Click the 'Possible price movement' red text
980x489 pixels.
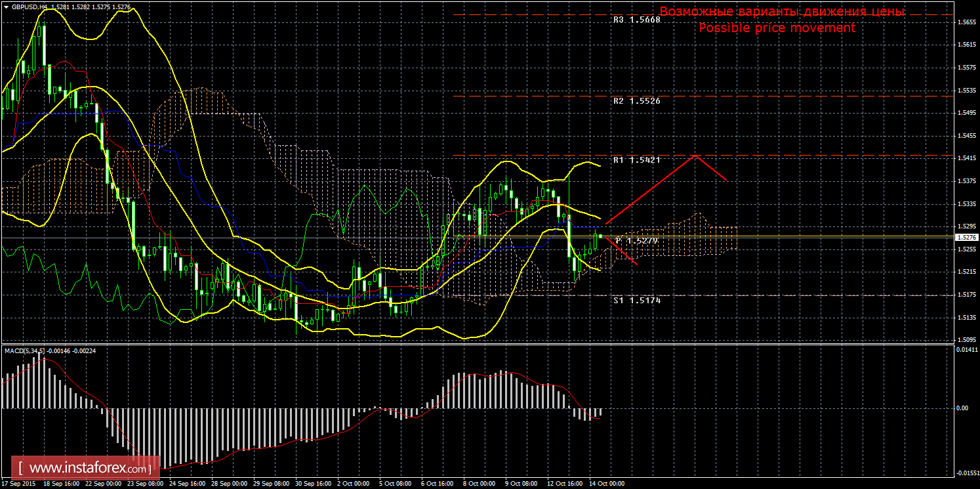(777, 28)
